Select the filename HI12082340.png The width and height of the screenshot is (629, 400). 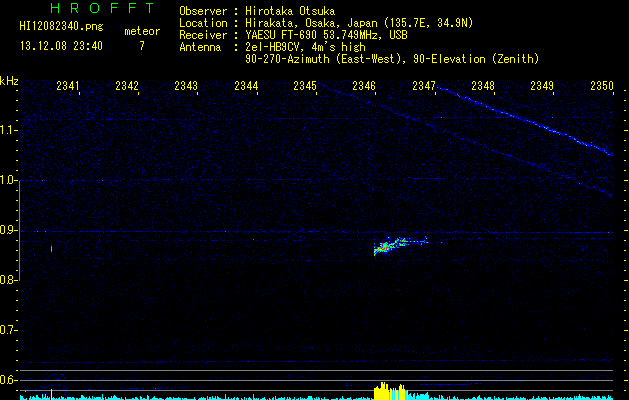(61, 26)
